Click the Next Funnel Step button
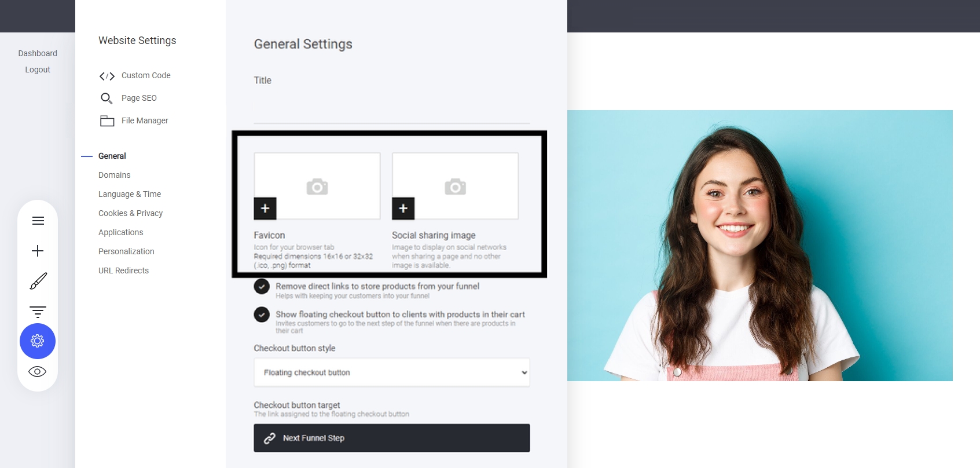Viewport: 980px width, 468px height. click(392, 438)
